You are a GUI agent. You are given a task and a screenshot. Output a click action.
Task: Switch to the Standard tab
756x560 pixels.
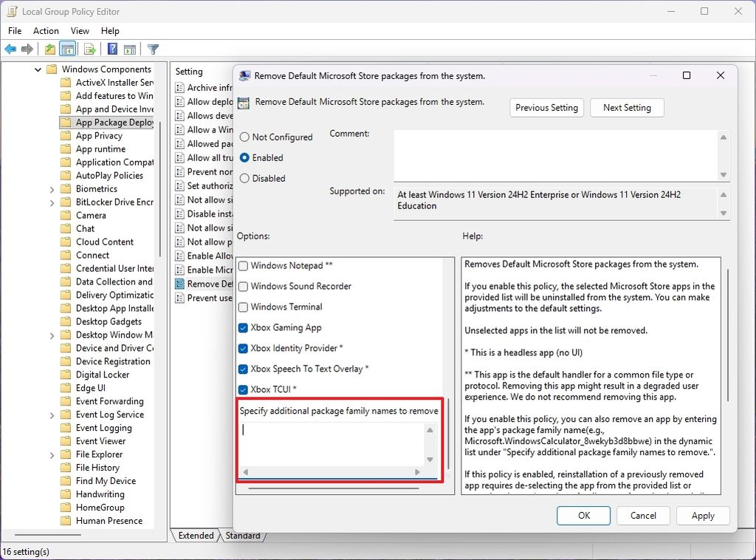pyautogui.click(x=242, y=536)
